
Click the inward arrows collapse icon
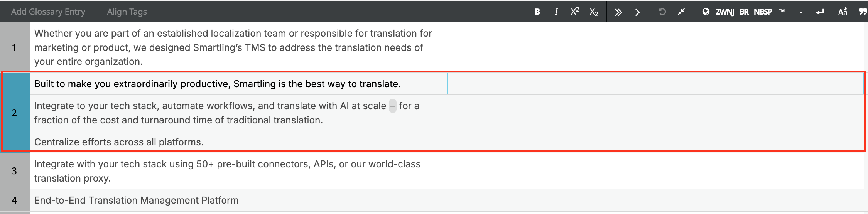click(681, 12)
